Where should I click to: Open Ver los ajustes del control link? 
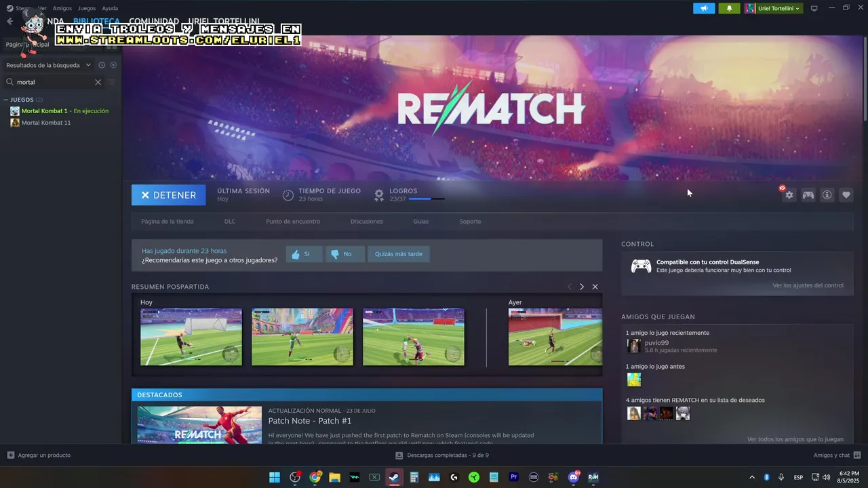pyautogui.click(x=808, y=285)
